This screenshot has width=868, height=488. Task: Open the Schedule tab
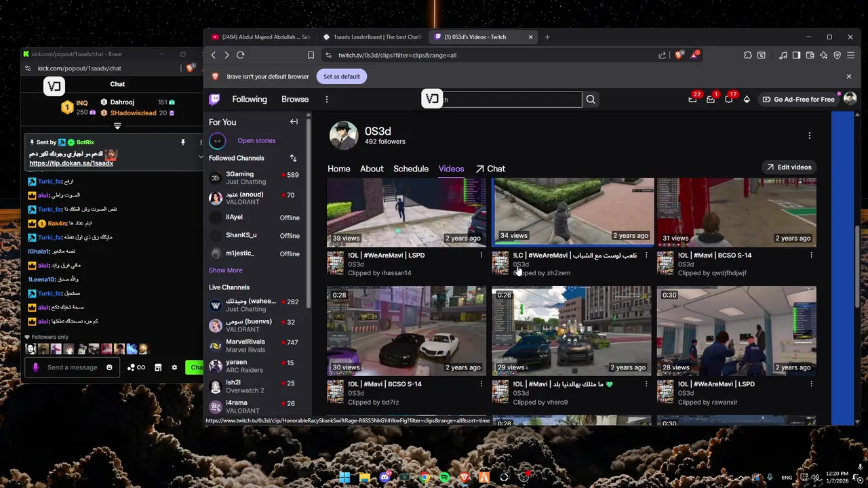[411, 169]
